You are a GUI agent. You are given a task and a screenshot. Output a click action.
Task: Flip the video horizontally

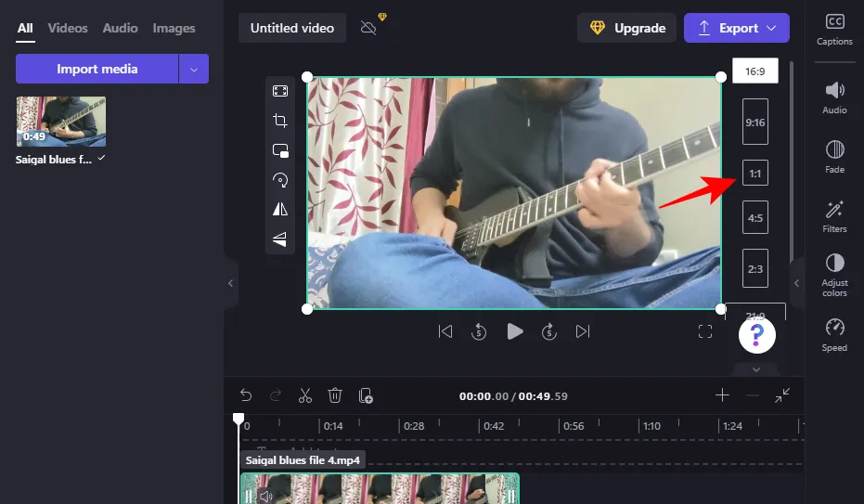[x=280, y=210]
